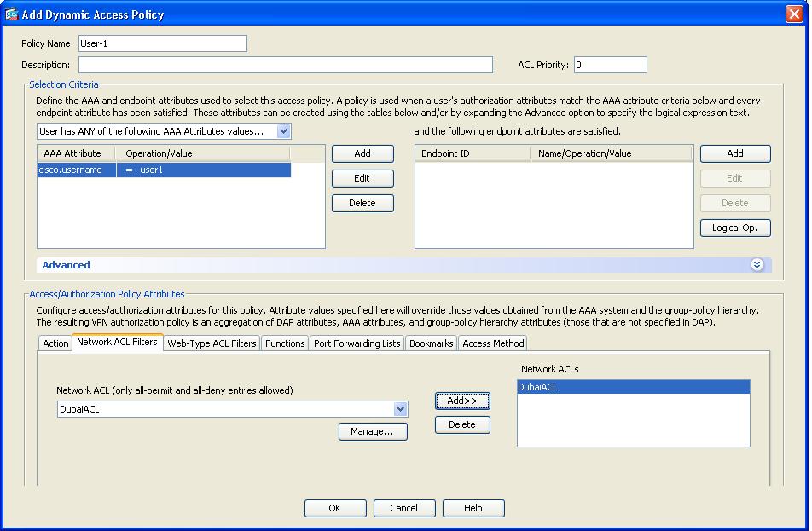This screenshot has height=531, width=812.
Task: Open the Port Forwarding Lists tab
Action: pos(357,343)
